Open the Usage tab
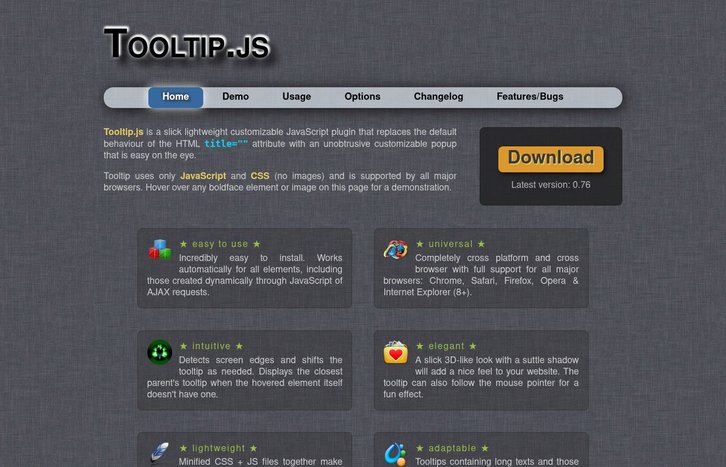Image resolution: width=726 pixels, height=467 pixels. pos(296,97)
